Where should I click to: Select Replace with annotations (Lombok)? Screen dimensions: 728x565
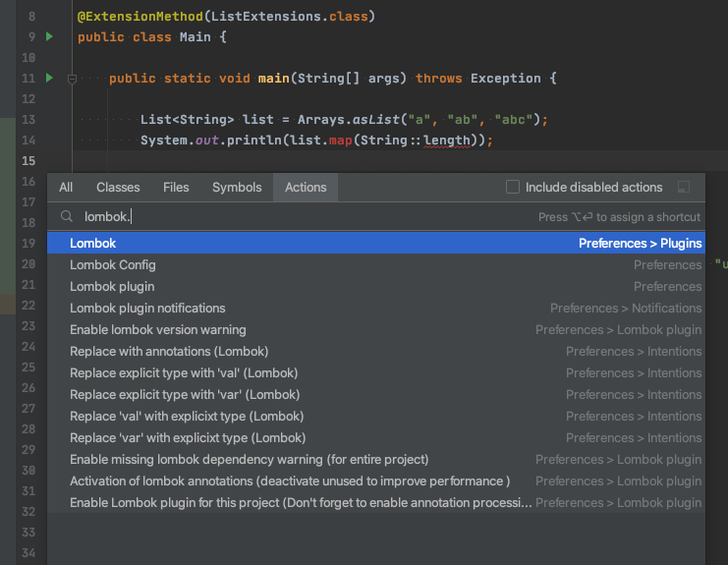376,352
